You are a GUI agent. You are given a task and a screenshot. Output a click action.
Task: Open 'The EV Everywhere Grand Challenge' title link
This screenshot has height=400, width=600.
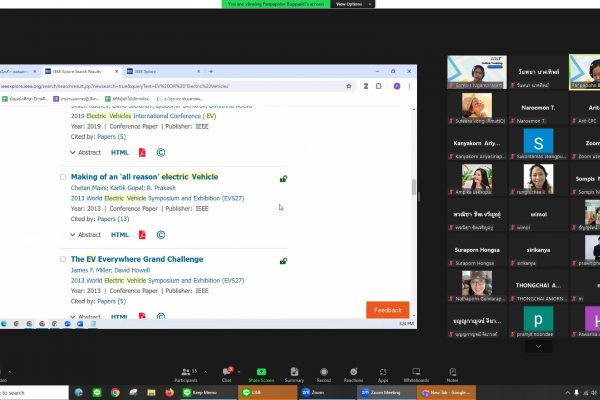[x=137, y=259]
